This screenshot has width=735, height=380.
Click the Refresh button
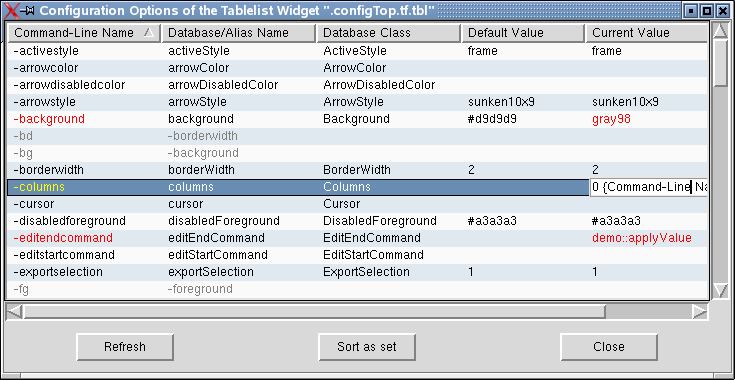(125, 347)
